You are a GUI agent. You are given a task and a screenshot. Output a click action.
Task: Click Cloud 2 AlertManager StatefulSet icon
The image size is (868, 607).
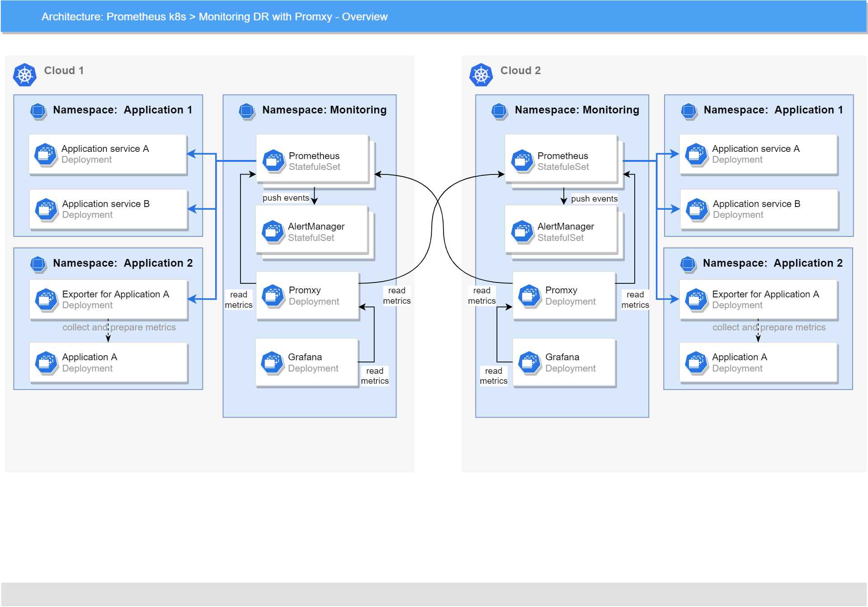522,232
